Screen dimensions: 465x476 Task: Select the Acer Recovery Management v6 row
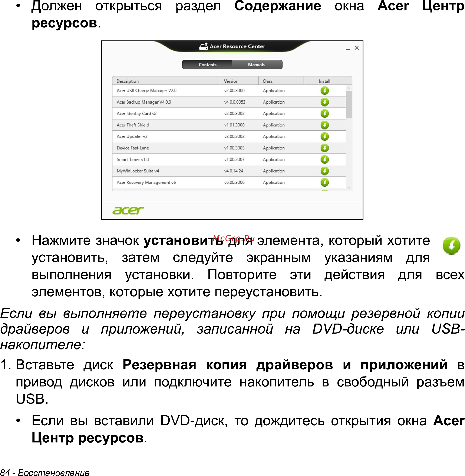coord(229,182)
